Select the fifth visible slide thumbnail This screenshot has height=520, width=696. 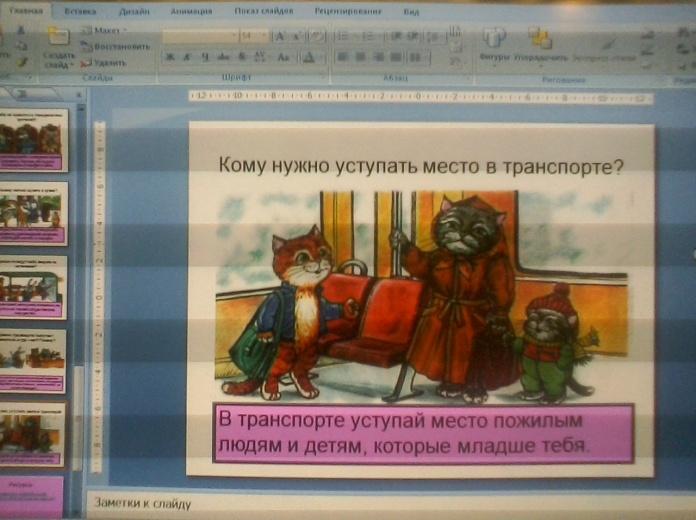(x=32, y=434)
